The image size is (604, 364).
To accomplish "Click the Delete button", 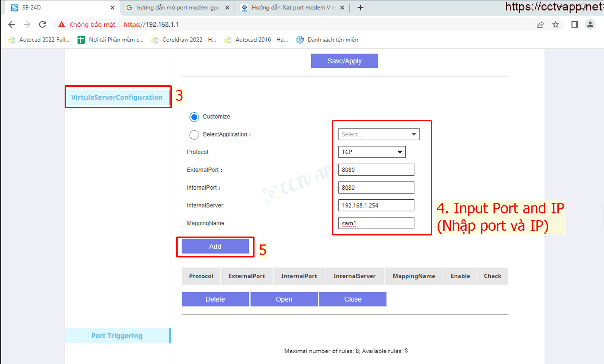I will (215, 299).
